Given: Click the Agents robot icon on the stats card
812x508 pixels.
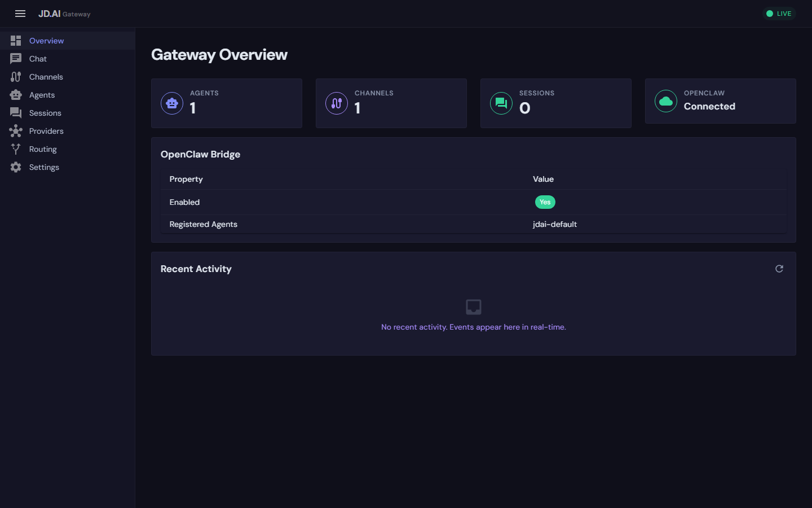Looking at the screenshot, I should coord(171,103).
